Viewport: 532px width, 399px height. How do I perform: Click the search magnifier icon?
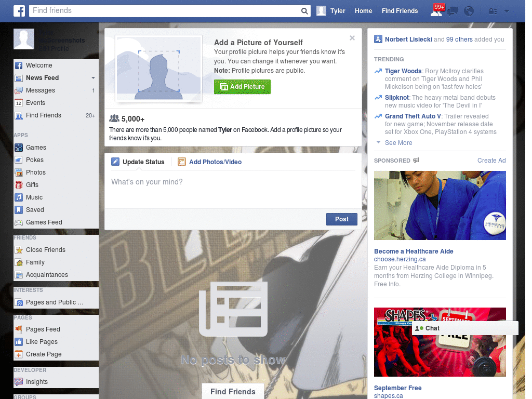click(x=304, y=11)
